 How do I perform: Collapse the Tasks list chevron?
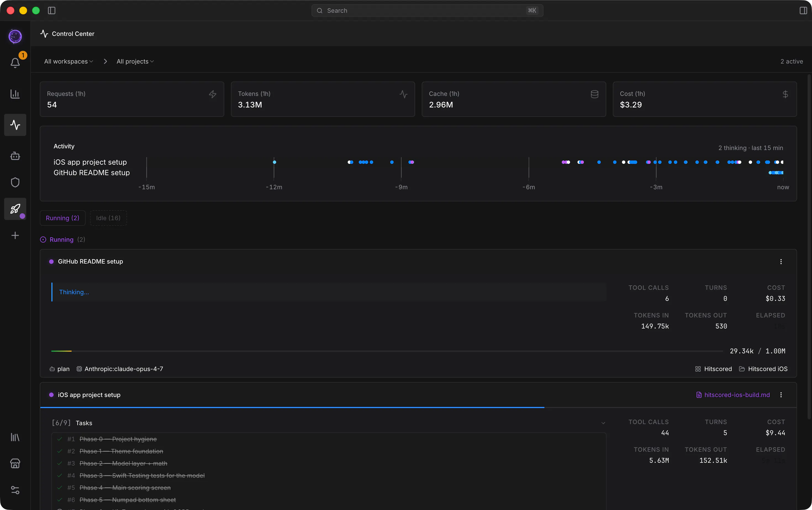[x=603, y=423]
